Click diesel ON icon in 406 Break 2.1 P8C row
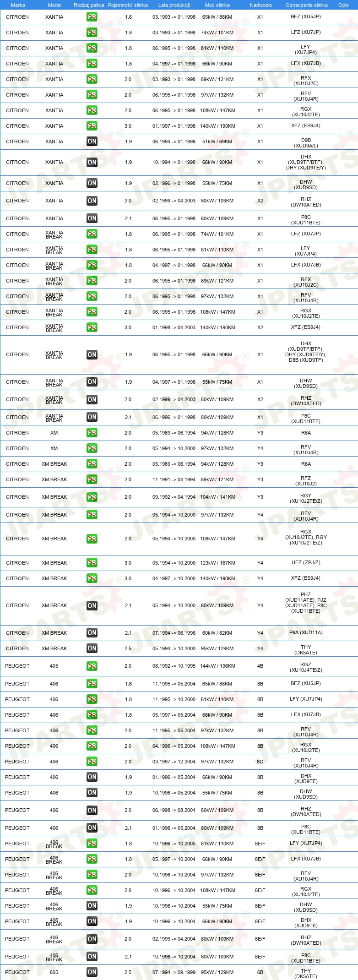 point(92,957)
